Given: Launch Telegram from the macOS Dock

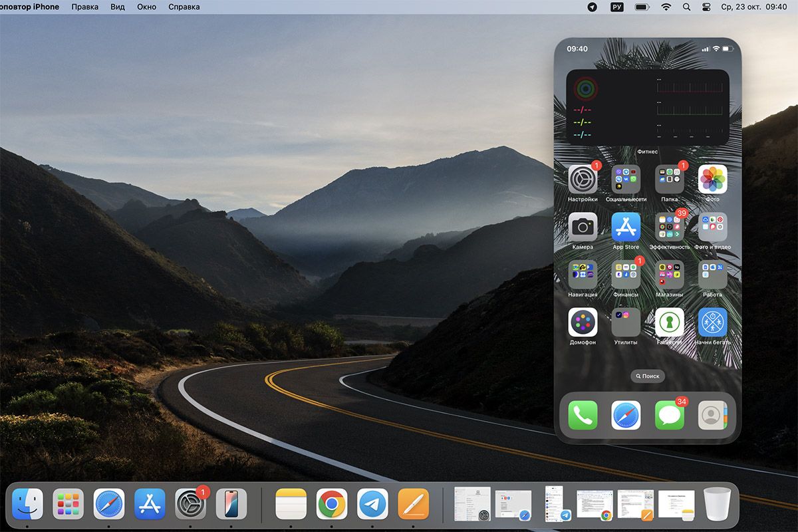Looking at the screenshot, I should coord(372,504).
